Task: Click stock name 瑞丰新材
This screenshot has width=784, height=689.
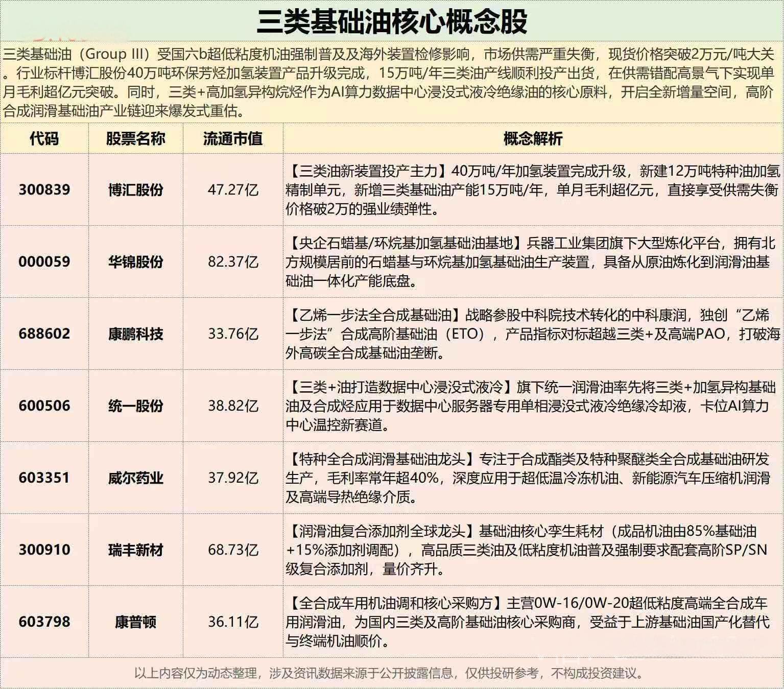Action: pyautogui.click(x=135, y=550)
